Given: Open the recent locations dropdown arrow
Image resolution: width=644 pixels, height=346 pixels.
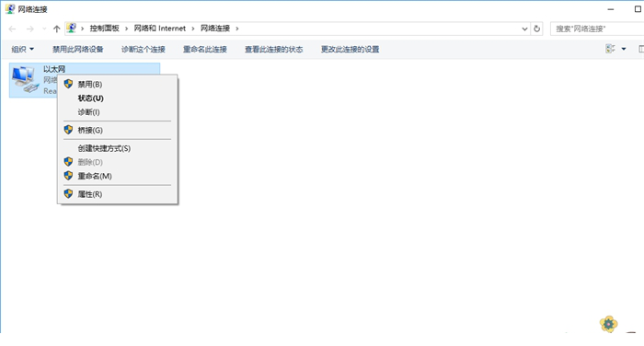Looking at the screenshot, I should coord(44,29).
